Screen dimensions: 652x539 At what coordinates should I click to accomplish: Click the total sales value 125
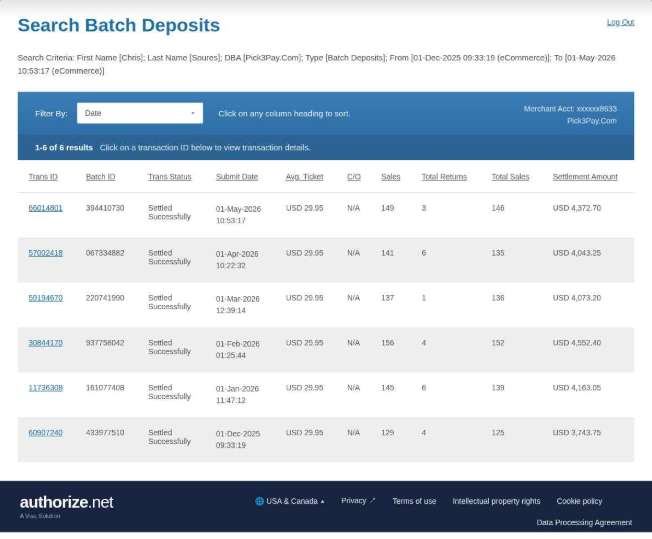[498, 433]
